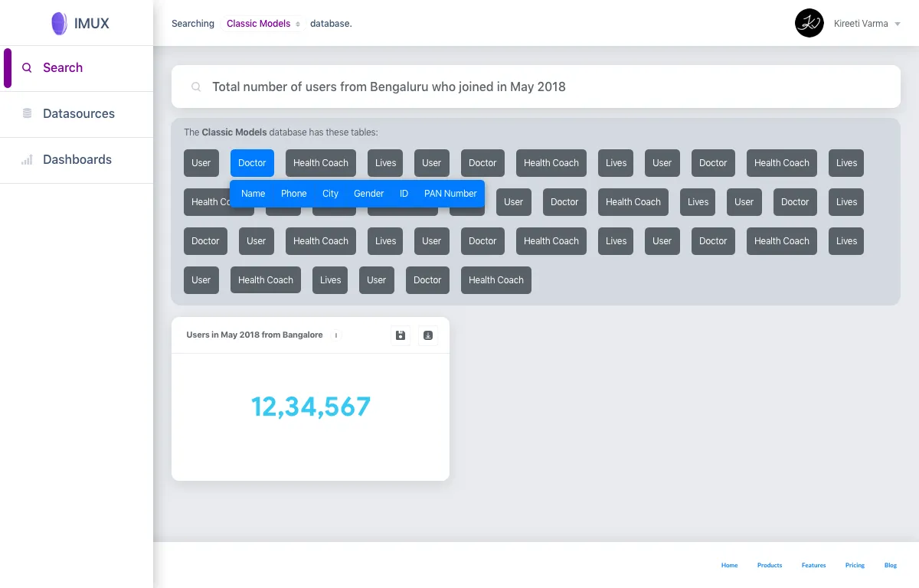Screen dimensions: 919x588
Task: Click the user avatar image
Action: [x=809, y=23]
